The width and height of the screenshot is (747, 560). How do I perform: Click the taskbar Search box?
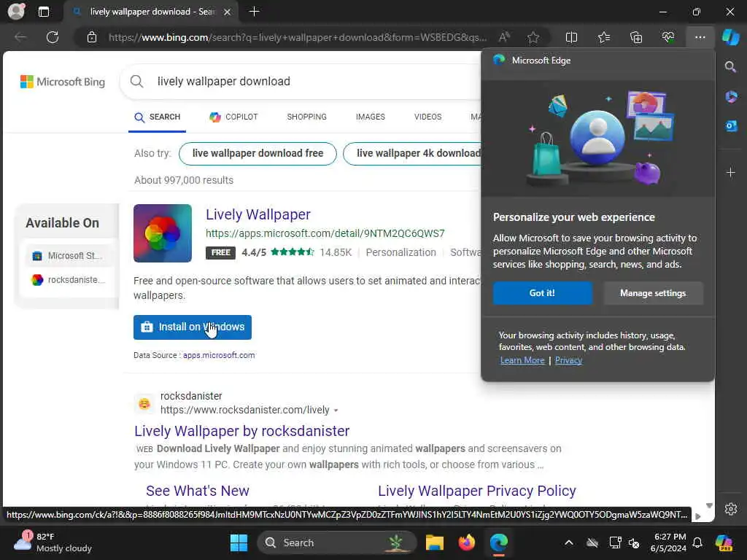tap(337, 542)
